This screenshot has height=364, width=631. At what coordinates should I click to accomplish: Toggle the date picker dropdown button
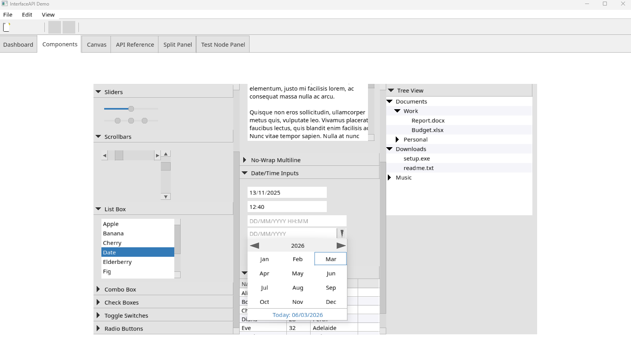point(342,233)
